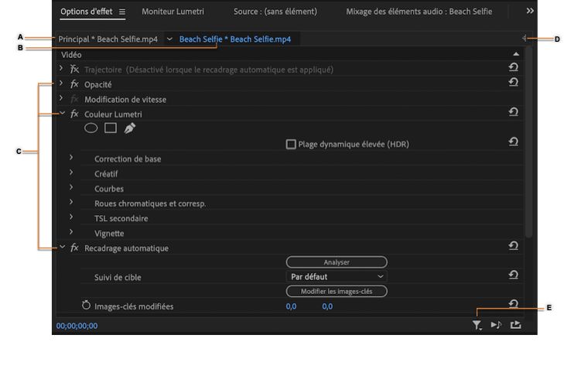This screenshot has width=588, height=386.
Task: Open Mixage des éléments audio tab
Action: tap(419, 12)
